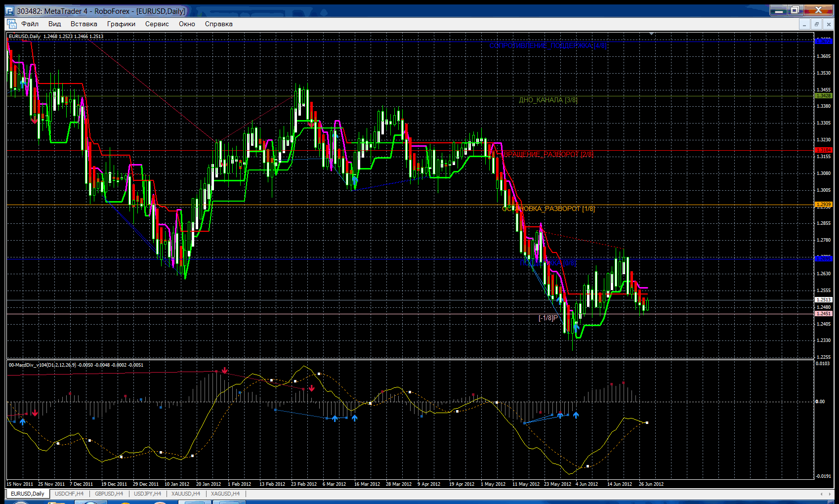Close the inner EURUSD chart window

click(x=829, y=24)
